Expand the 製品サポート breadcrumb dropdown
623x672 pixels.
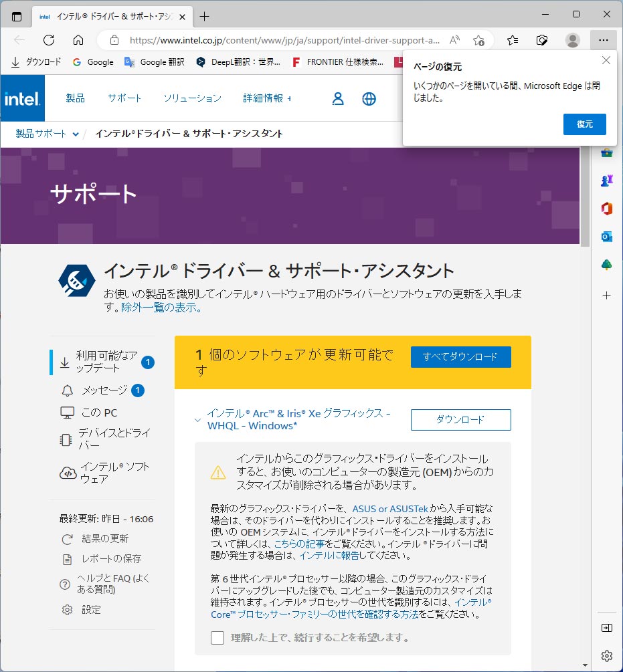tap(76, 134)
